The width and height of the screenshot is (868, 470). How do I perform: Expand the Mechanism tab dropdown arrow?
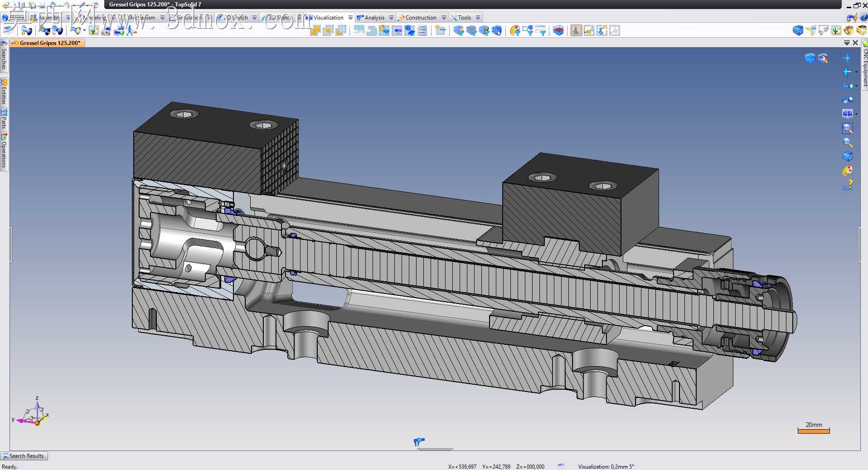(162, 18)
